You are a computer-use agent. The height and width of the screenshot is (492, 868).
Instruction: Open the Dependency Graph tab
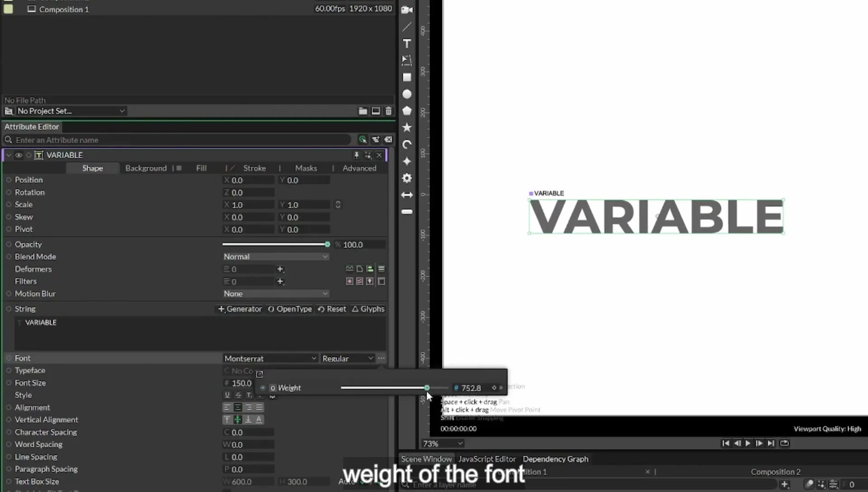coord(556,459)
